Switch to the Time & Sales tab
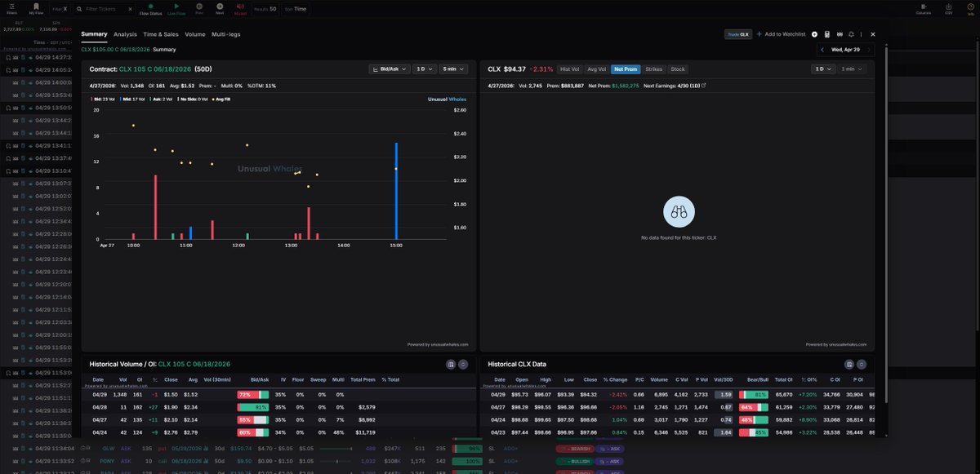 pyautogui.click(x=161, y=34)
